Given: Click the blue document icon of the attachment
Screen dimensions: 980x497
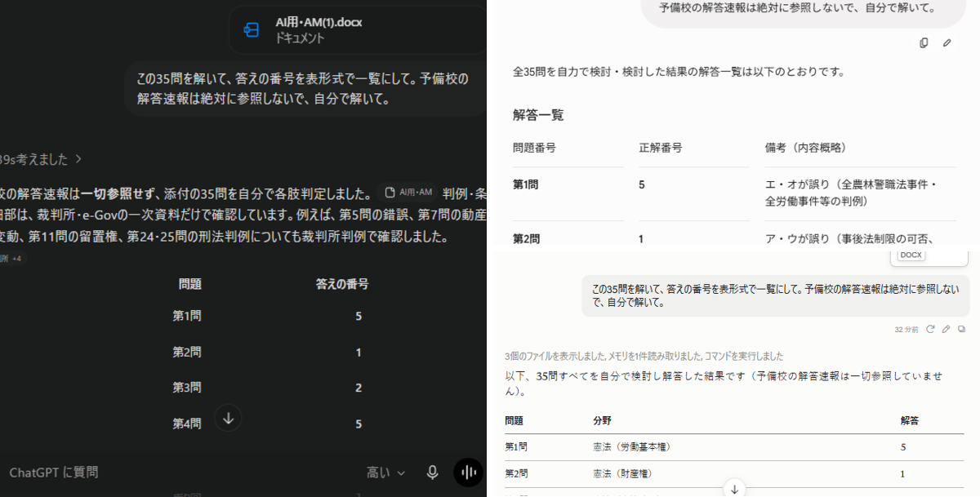Looking at the screenshot, I should 252,30.
